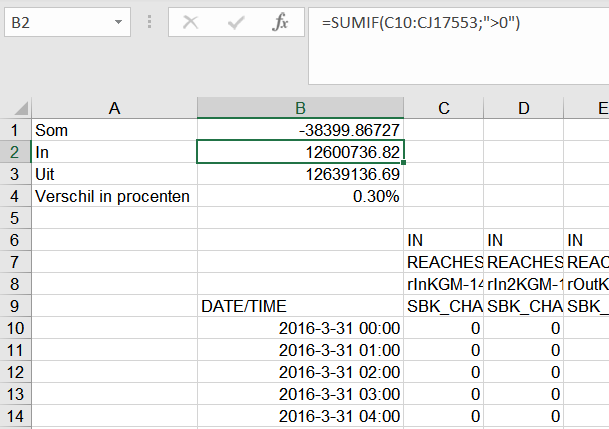Image resolution: width=609 pixels, height=429 pixels.
Task: Select column C header
Action: (444, 108)
